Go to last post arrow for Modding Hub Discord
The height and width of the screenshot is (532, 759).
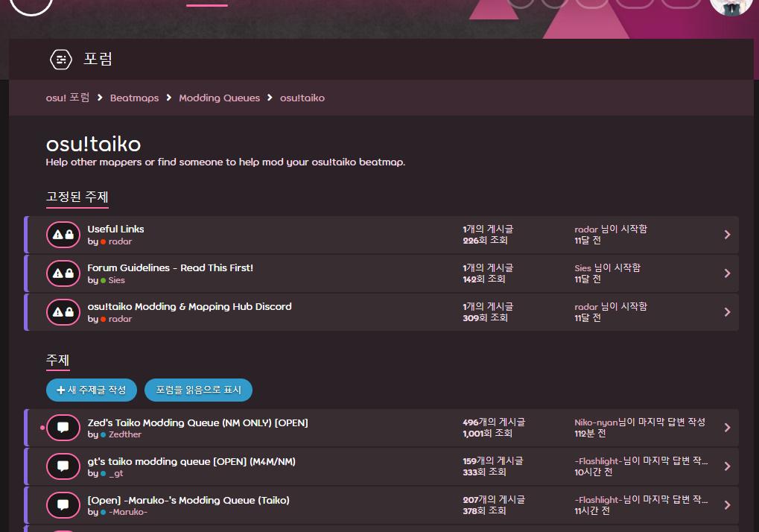pos(727,312)
